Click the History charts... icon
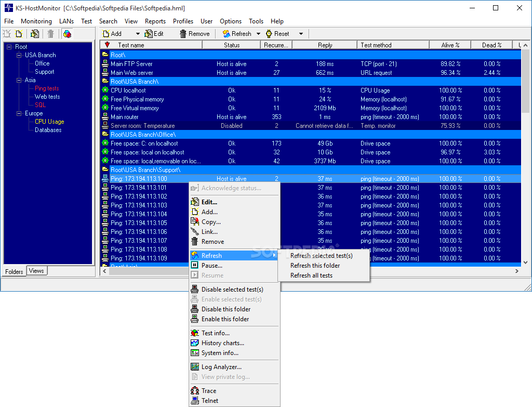 click(x=195, y=343)
